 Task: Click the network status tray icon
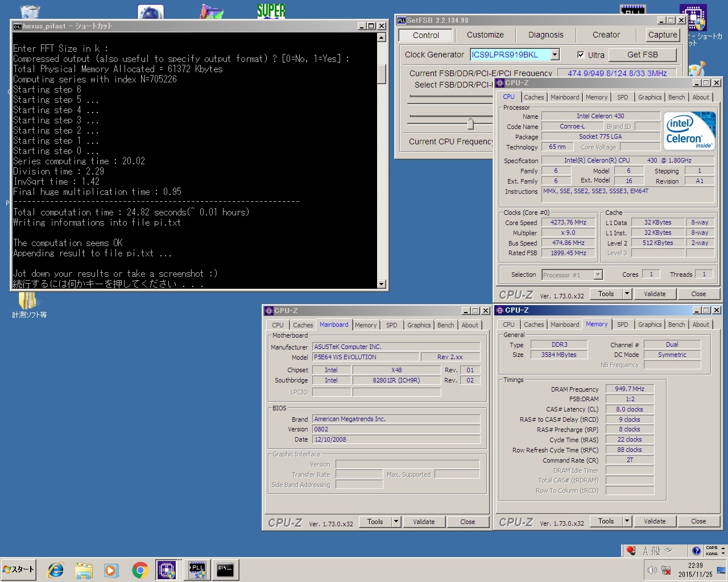[667, 570]
